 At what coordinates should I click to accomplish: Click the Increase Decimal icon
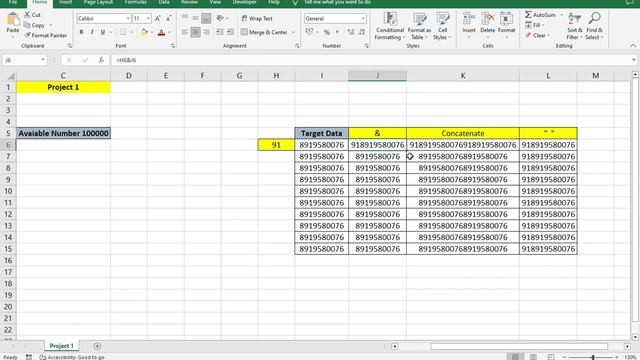point(351,32)
